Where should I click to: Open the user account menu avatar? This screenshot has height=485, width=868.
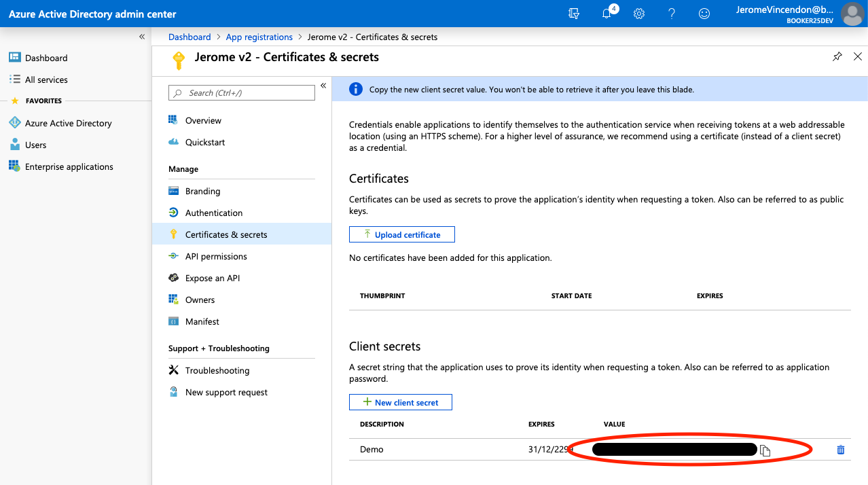pyautogui.click(x=852, y=14)
